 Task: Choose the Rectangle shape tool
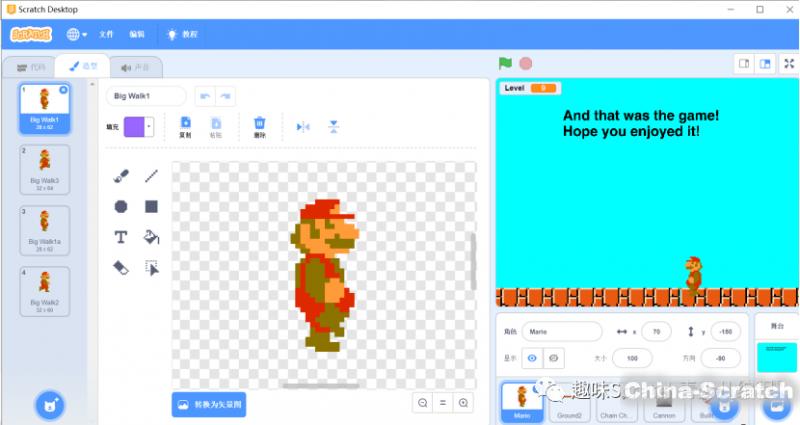coord(151,206)
